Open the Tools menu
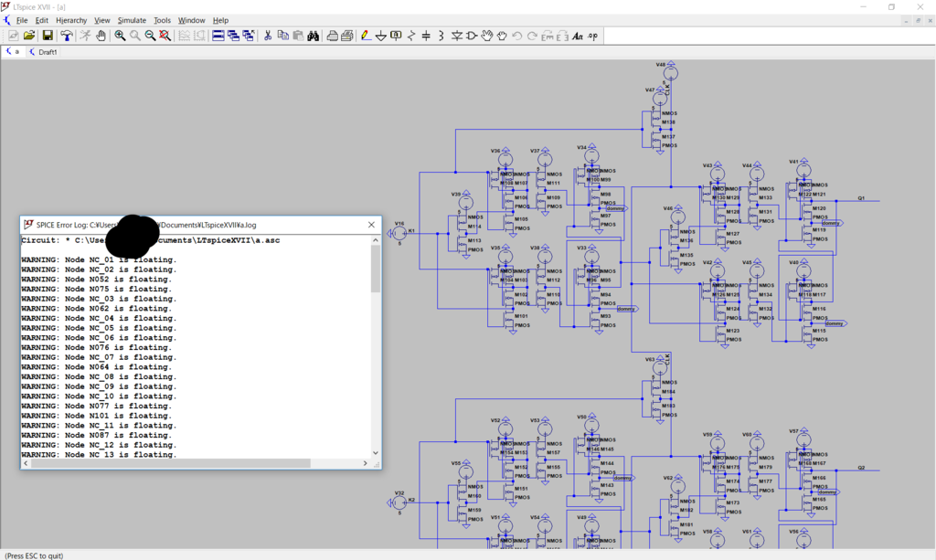The width and height of the screenshot is (936, 560). tap(162, 20)
